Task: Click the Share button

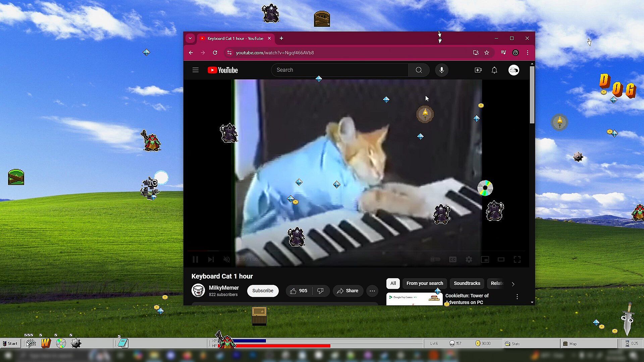Action: click(x=347, y=291)
